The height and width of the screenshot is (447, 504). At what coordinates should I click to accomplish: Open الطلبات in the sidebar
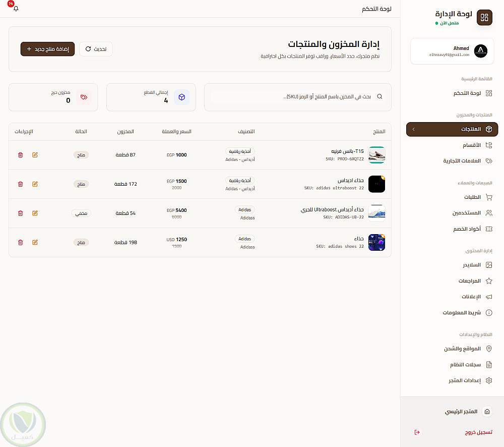coord(452,197)
